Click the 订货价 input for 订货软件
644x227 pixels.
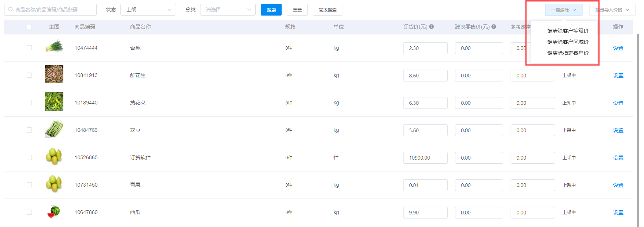click(x=425, y=158)
